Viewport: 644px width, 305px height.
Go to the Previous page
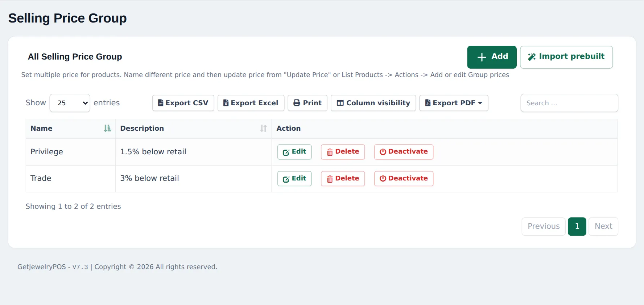544,227
